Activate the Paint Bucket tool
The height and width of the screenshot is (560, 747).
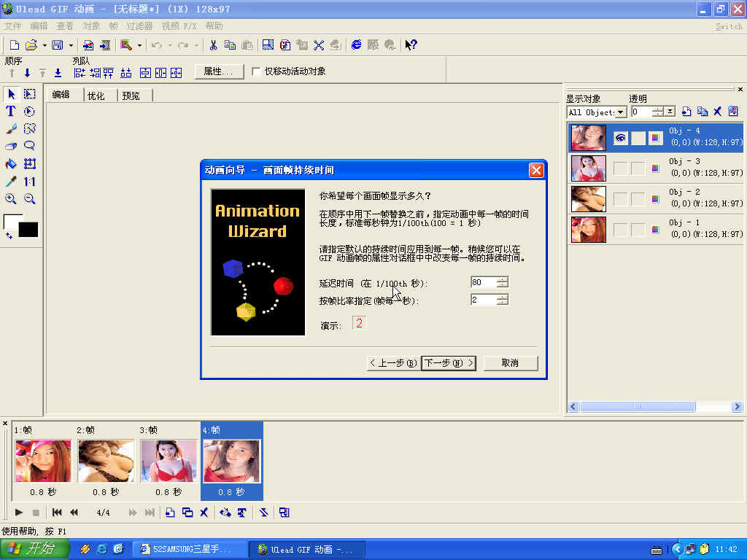10,163
